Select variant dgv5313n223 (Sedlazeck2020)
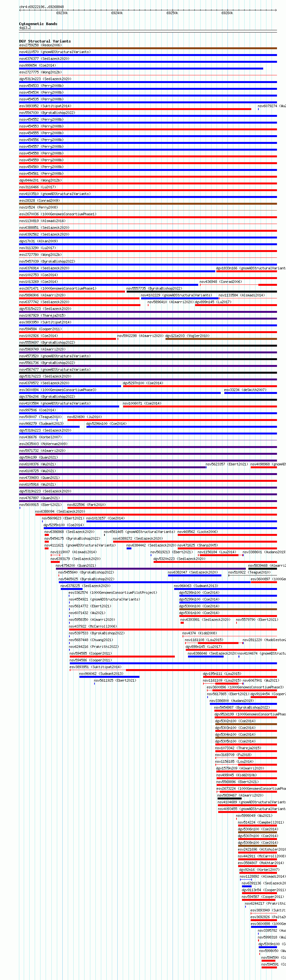 point(45,79)
